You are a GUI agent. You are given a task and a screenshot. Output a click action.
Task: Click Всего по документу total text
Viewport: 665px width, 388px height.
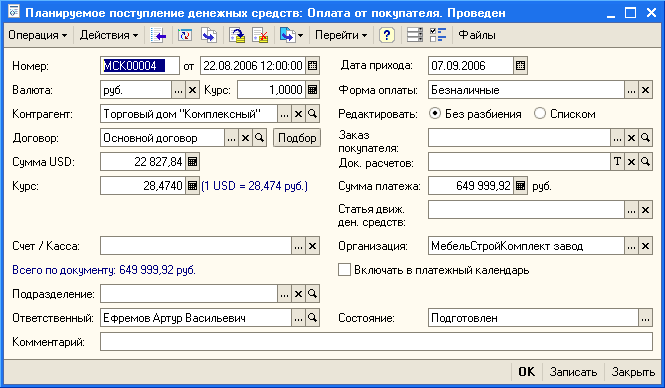pos(104,270)
